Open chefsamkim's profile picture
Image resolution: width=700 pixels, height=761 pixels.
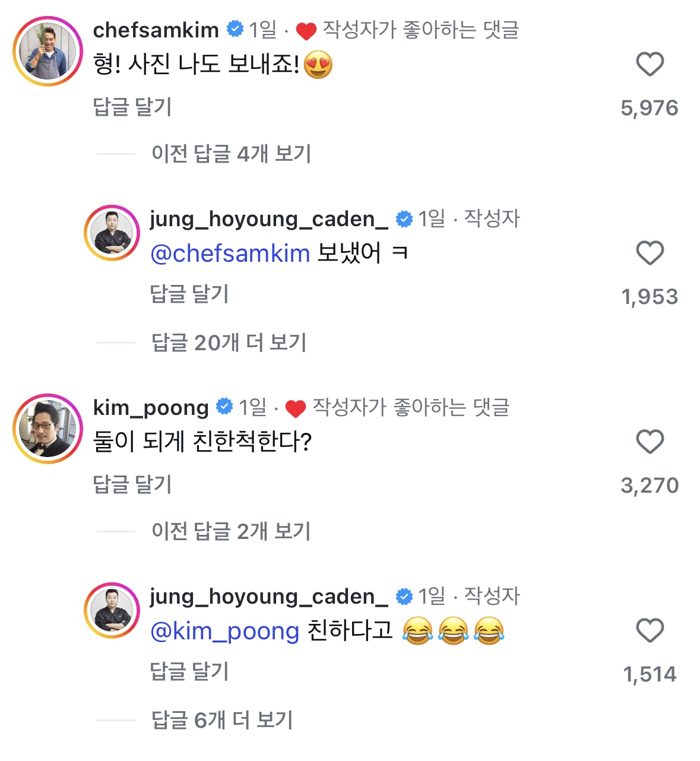click(x=48, y=52)
